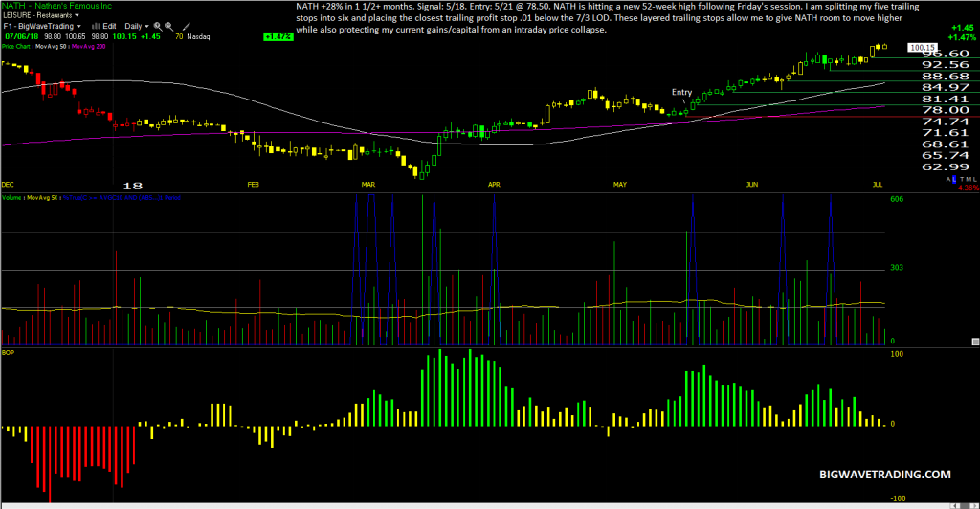This screenshot has height=509, width=980.
Task: Click the green +1.47% change badge
Action: [278, 37]
